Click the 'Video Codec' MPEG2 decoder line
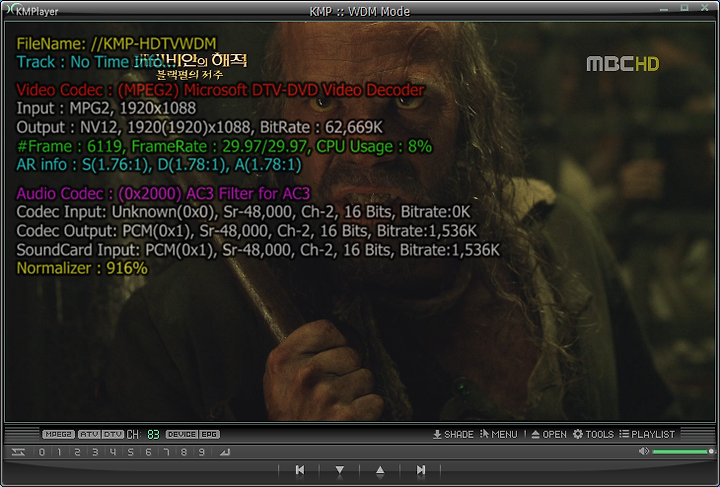Viewport: 720px width, 487px height. pos(220,90)
